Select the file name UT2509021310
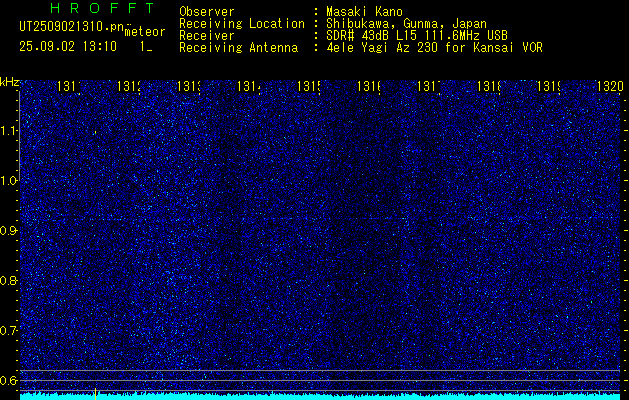629x400 pixels. (x=72, y=26)
